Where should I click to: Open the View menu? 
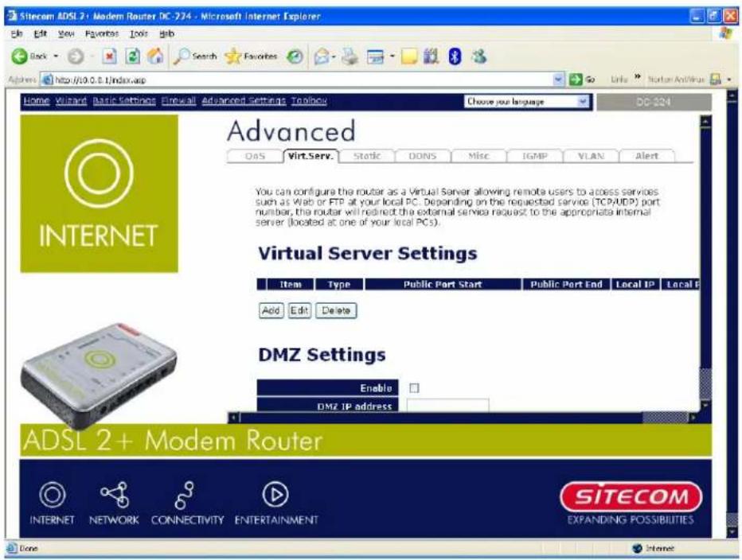click(66, 33)
